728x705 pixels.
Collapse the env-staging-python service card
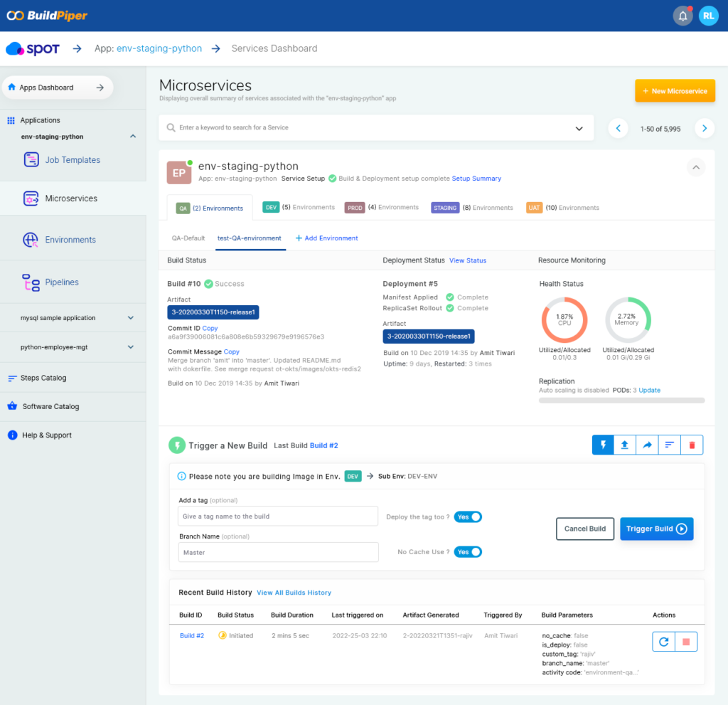point(696,167)
